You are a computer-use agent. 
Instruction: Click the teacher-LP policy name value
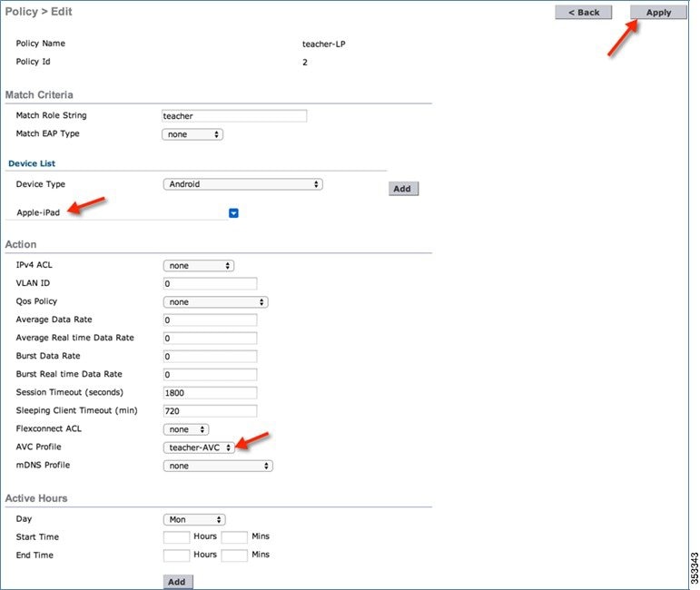[x=323, y=44]
